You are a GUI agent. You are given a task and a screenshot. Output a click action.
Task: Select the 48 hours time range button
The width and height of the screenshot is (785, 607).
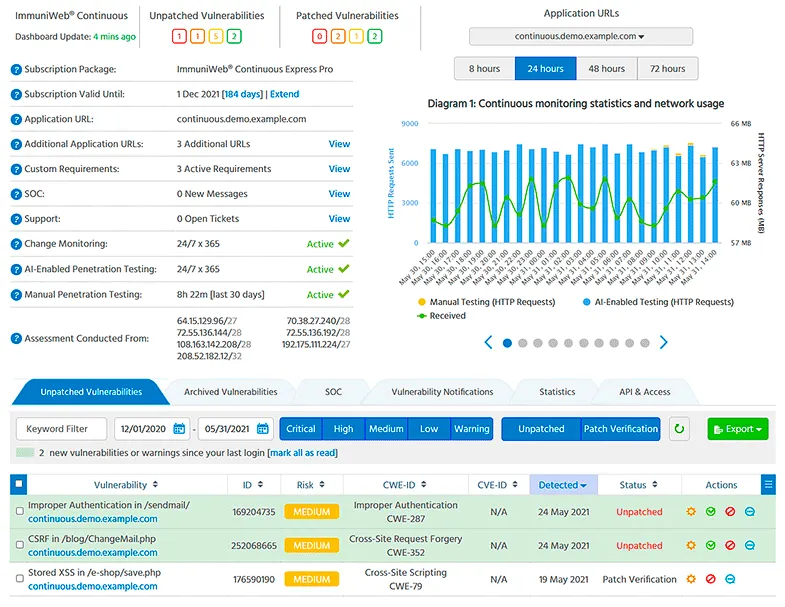point(606,69)
